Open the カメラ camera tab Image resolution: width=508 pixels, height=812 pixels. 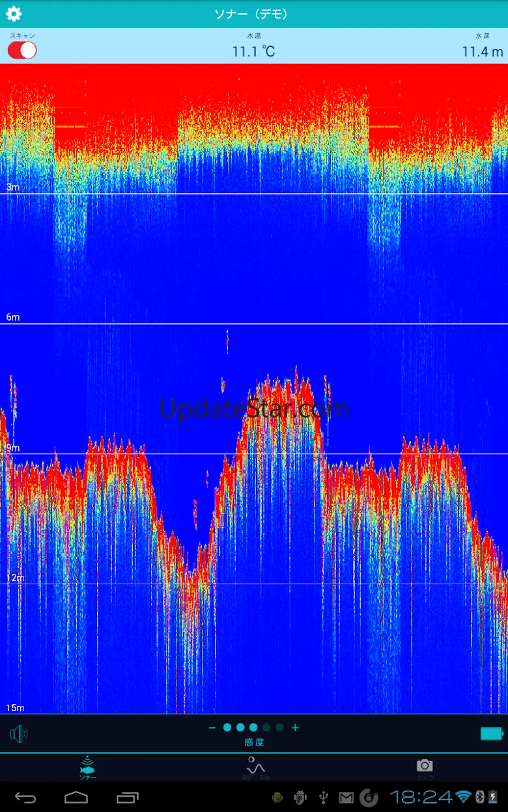tap(425, 768)
